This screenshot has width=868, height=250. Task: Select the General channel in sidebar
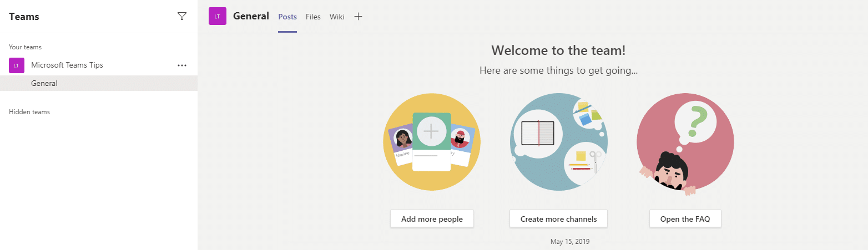point(99,83)
